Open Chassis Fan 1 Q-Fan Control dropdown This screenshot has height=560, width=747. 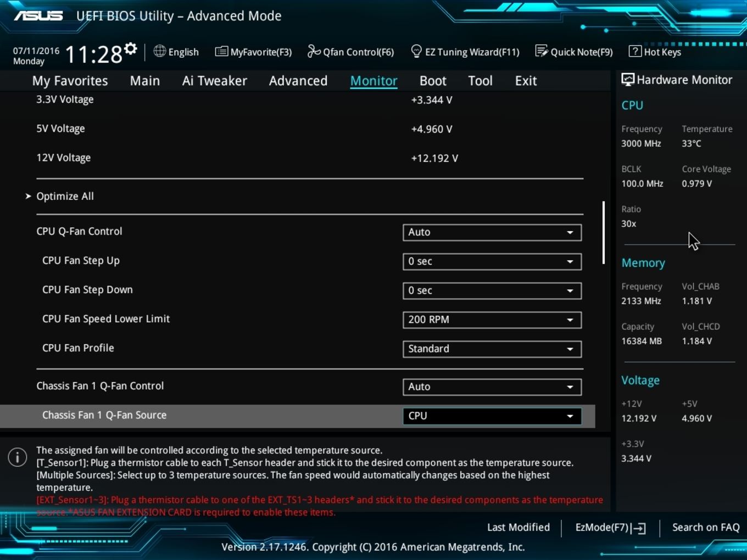[x=492, y=387]
